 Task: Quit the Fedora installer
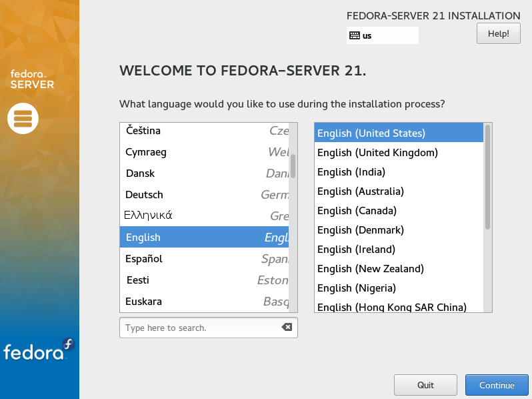[425, 385]
